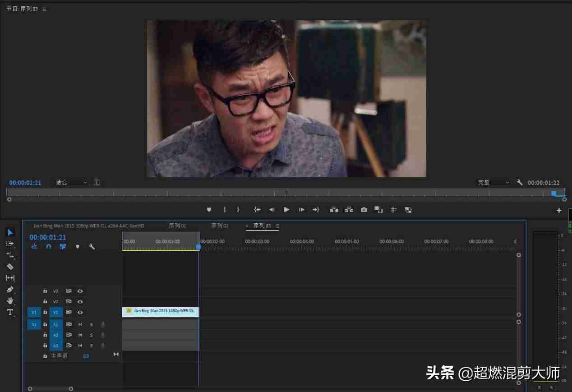Mute the A3 audio track
This screenshot has width=572, height=392.
tap(80, 346)
